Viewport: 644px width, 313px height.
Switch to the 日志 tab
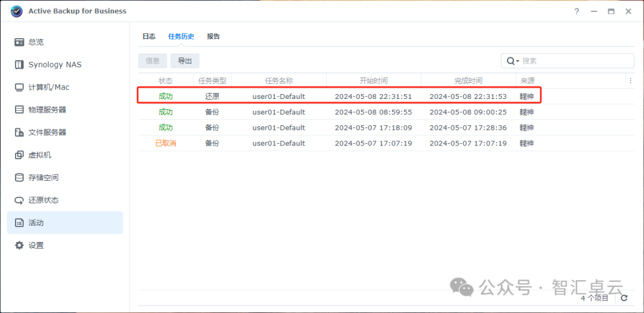(x=148, y=36)
